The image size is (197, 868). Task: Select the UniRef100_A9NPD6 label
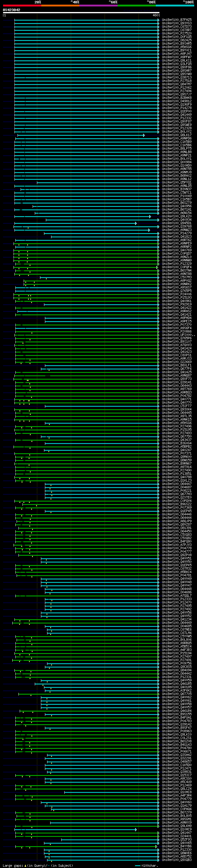177,139
